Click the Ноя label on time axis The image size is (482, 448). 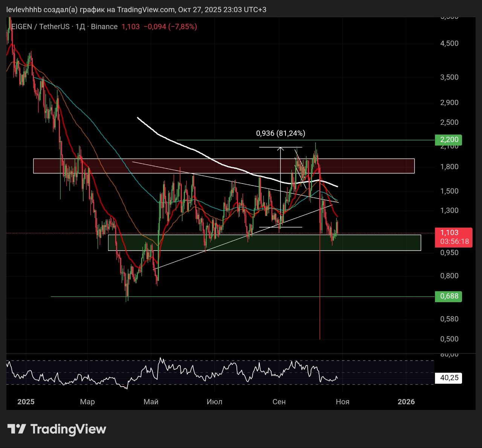tap(342, 402)
